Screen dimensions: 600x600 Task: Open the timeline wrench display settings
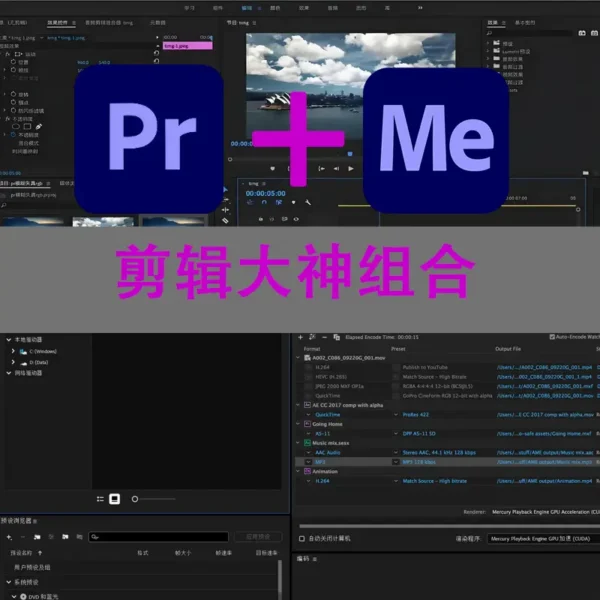308,202
